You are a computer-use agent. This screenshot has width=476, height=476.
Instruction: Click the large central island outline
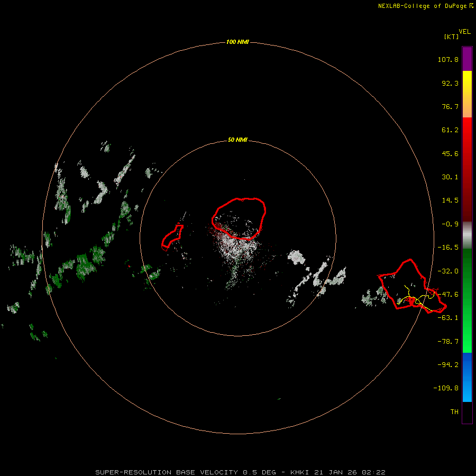(239, 218)
